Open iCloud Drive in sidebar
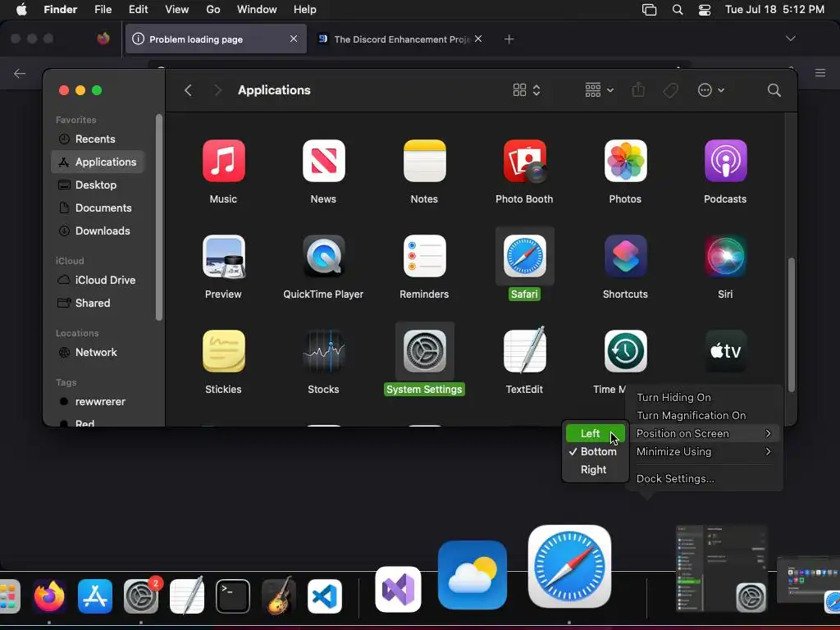The height and width of the screenshot is (630, 840). [98, 281]
